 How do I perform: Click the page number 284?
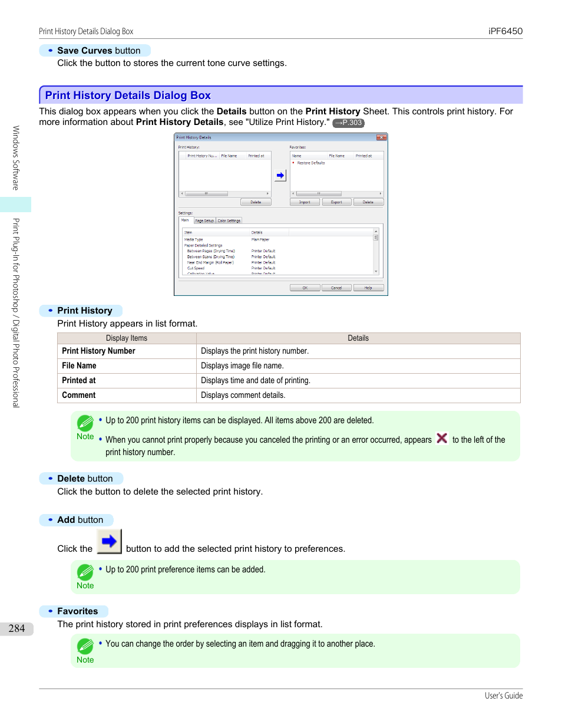click(16, 628)
